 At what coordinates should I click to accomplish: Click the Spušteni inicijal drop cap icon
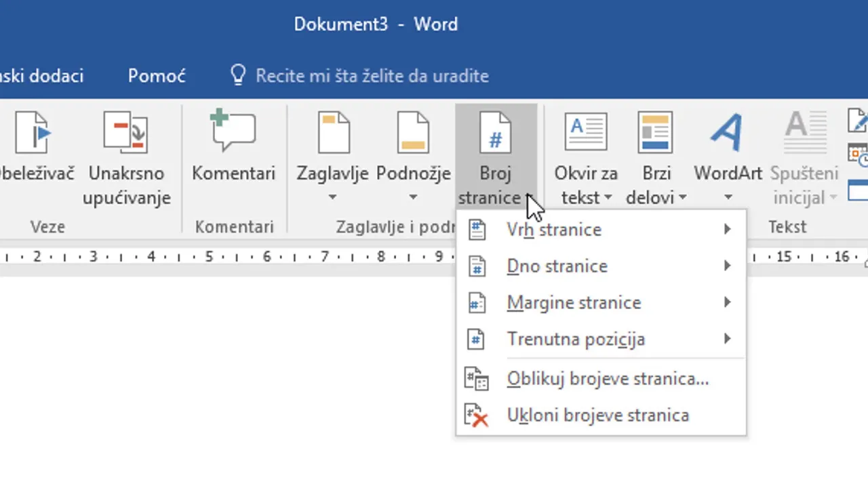(805, 132)
